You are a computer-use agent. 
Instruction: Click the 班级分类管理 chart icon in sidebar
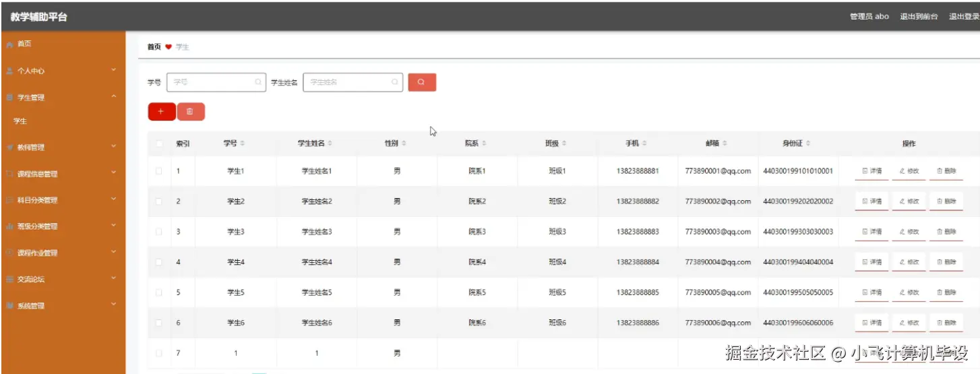click(x=9, y=226)
